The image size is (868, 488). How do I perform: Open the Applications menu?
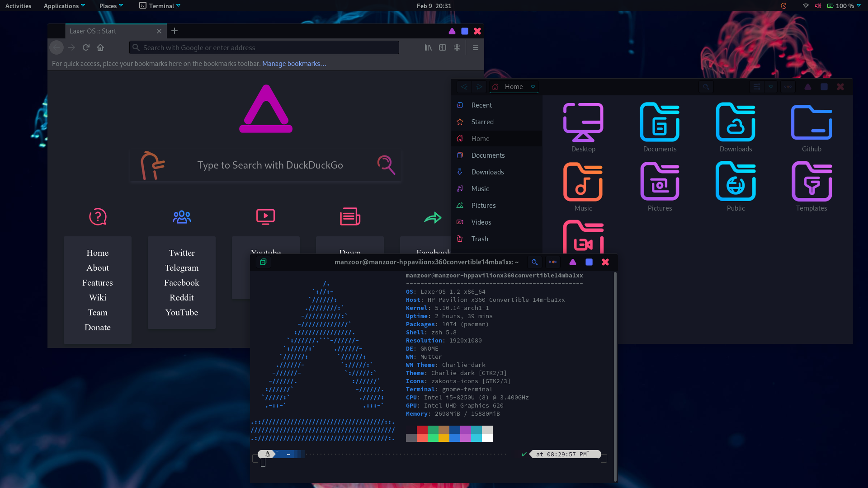64,6
